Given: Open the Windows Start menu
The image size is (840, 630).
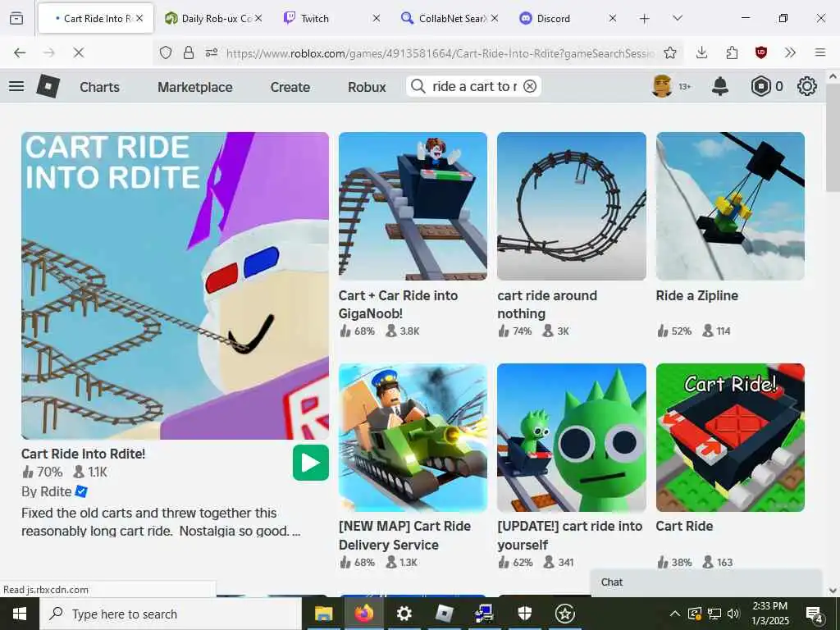Looking at the screenshot, I should (20, 614).
